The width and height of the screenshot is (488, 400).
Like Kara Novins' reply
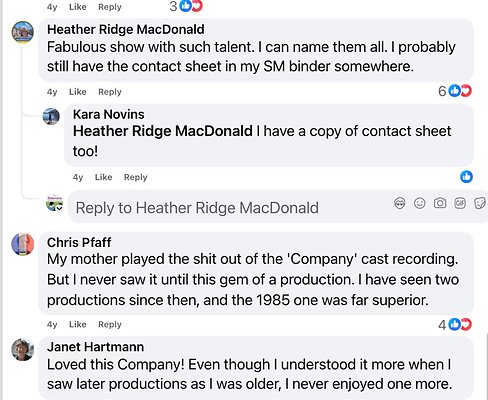pyautogui.click(x=103, y=177)
